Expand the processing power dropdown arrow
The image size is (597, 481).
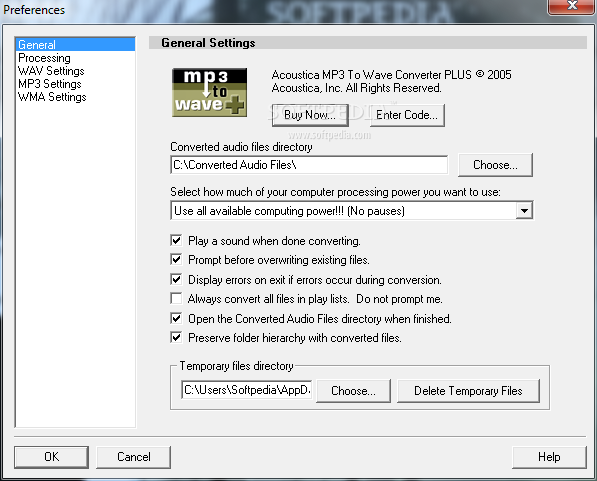[x=524, y=211]
